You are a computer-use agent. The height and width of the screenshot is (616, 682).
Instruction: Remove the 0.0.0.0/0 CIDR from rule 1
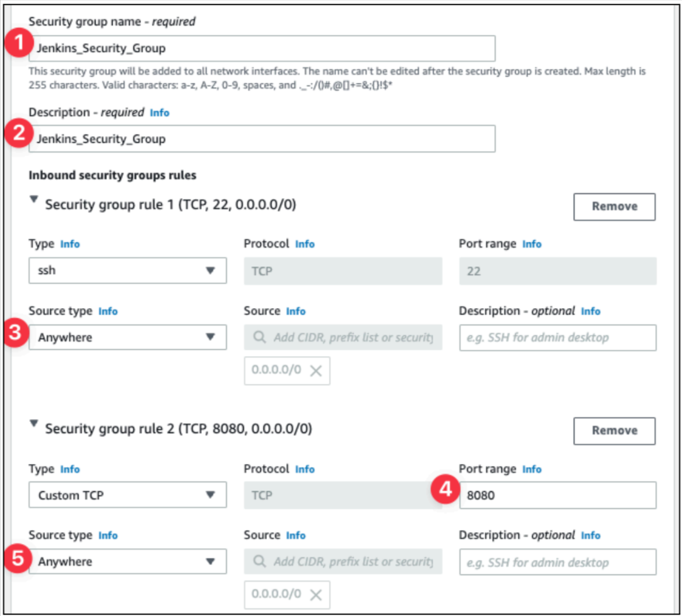tap(316, 370)
